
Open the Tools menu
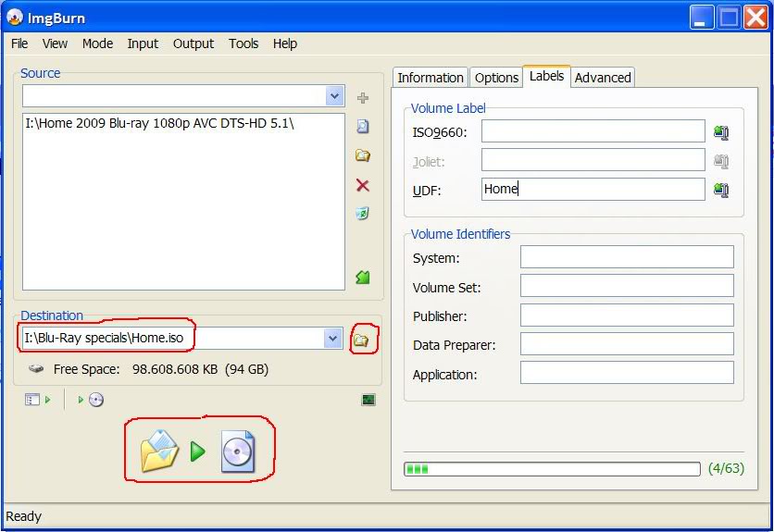[x=243, y=43]
